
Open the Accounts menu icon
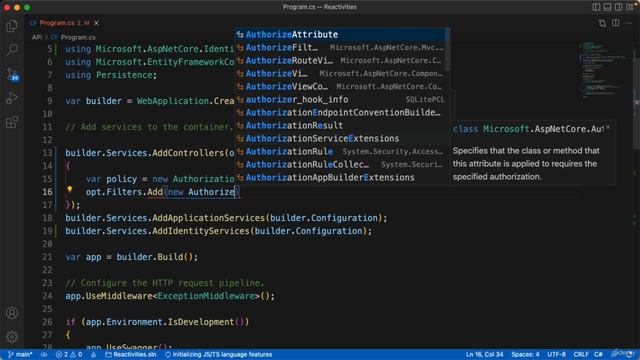pyautogui.click(x=12, y=313)
